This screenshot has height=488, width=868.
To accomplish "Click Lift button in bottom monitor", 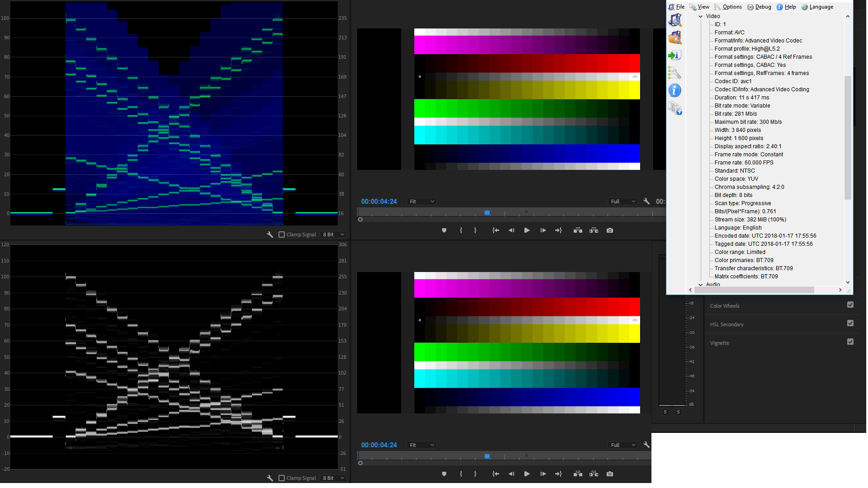I will click(578, 474).
